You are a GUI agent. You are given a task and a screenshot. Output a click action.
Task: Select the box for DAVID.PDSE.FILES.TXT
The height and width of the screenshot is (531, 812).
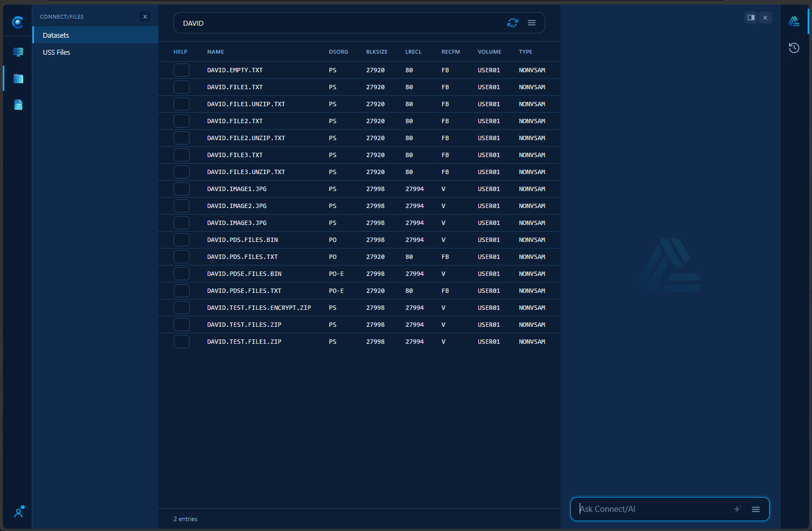point(181,291)
